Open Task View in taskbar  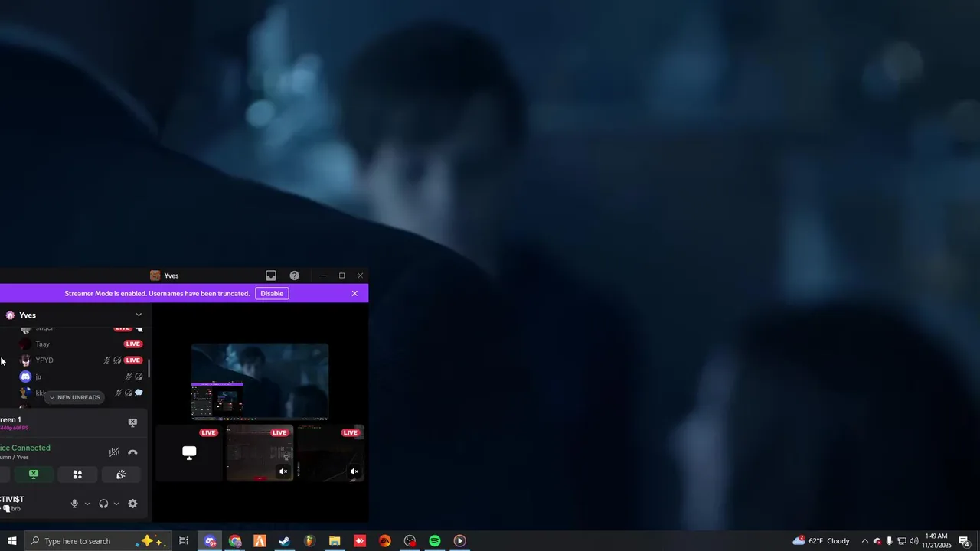click(x=184, y=541)
